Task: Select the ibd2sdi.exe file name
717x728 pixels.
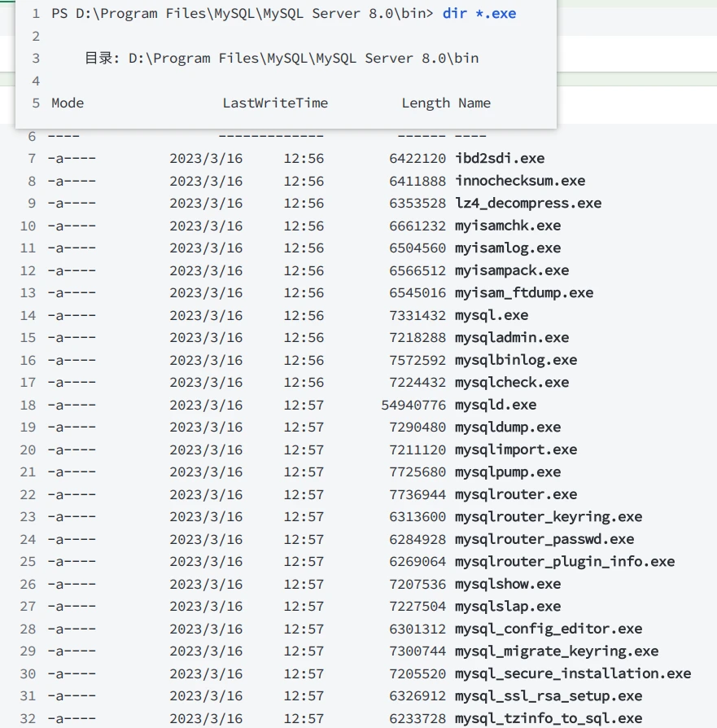Action: coord(500,158)
